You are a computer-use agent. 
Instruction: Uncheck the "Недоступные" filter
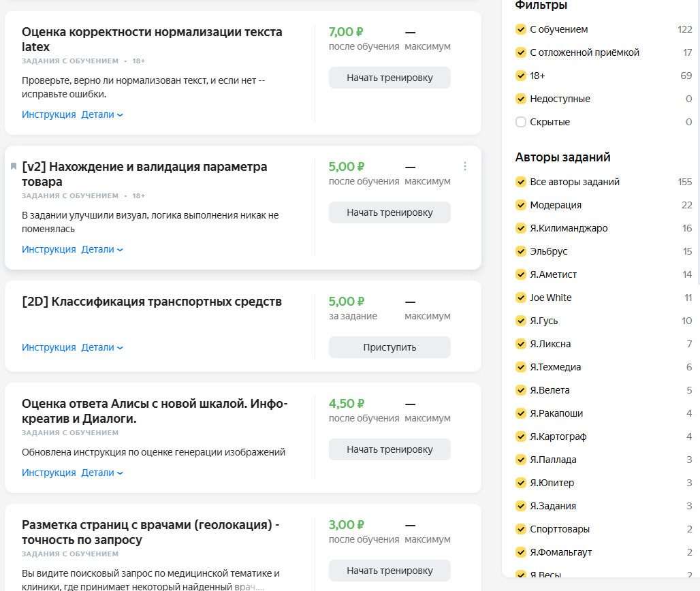coord(520,99)
